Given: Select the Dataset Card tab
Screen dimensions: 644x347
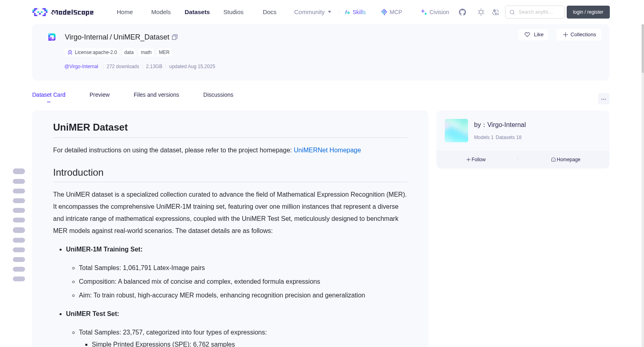Looking at the screenshot, I should [49, 95].
